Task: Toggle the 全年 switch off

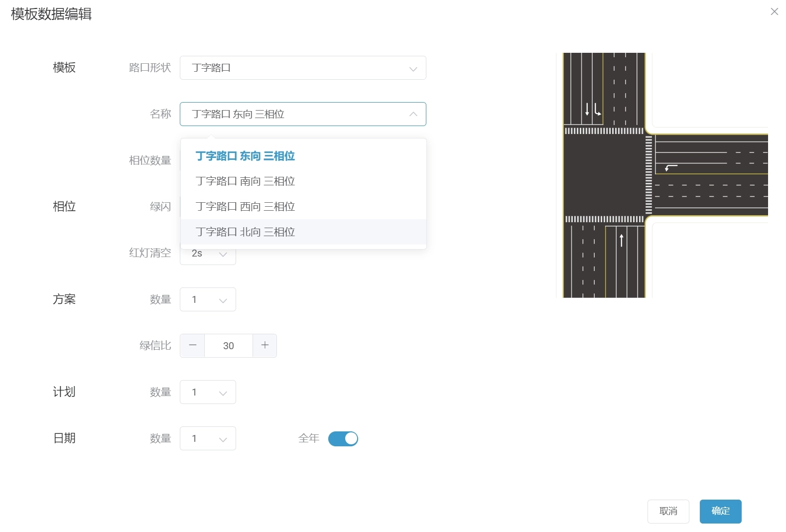Action: [343, 438]
